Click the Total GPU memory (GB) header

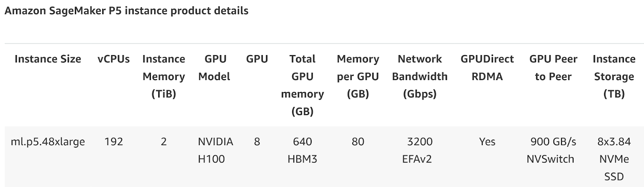click(302, 85)
